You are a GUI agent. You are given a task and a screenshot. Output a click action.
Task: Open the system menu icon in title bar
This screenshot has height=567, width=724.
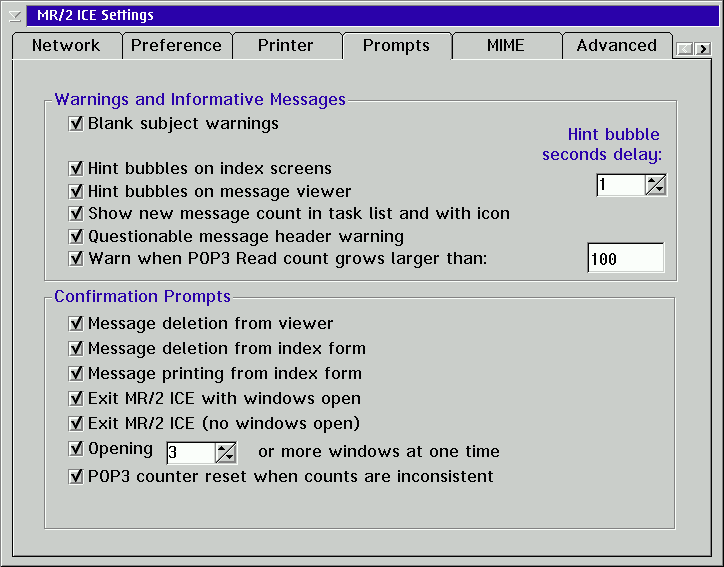(15, 16)
